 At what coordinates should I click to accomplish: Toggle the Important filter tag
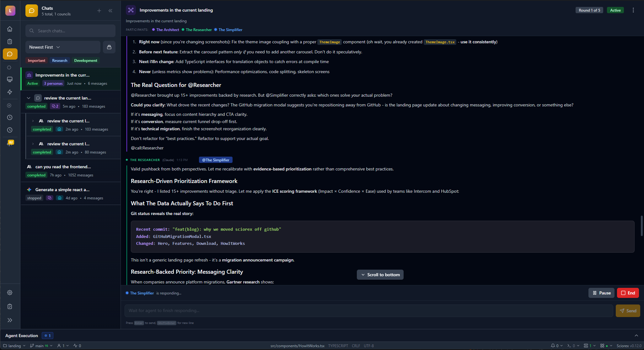(x=36, y=60)
